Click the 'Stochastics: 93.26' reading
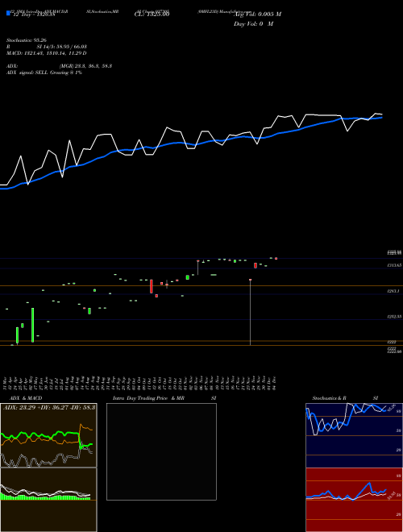 coord(25,40)
